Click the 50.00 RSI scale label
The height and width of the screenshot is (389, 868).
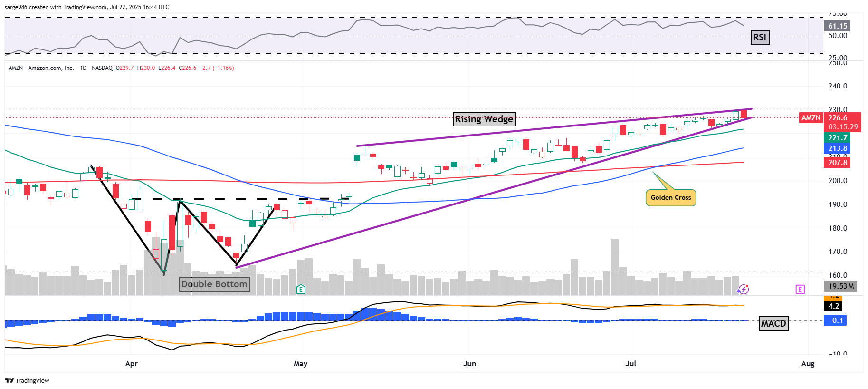[838, 36]
